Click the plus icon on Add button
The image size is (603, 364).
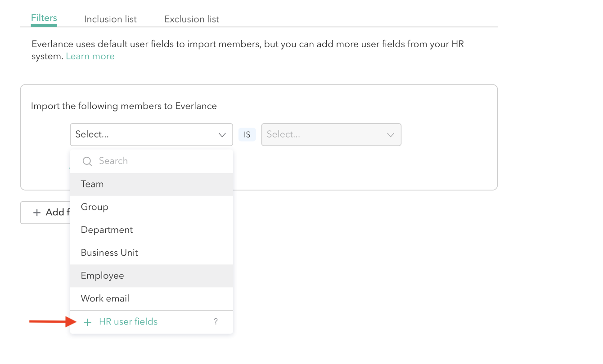point(37,213)
